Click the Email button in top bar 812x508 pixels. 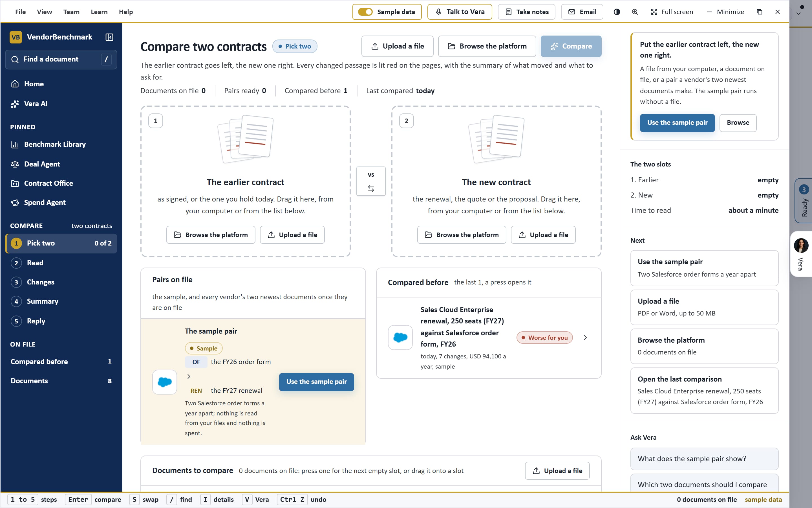582,12
